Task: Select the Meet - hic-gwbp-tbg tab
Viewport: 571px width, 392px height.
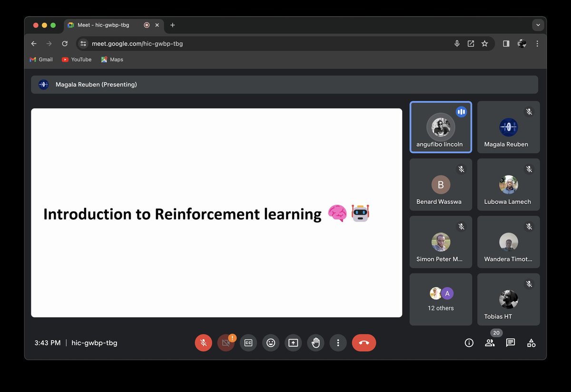Action: click(113, 25)
